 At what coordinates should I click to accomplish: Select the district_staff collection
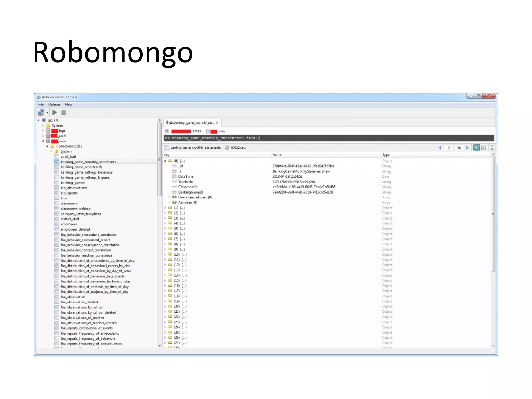tap(70, 219)
